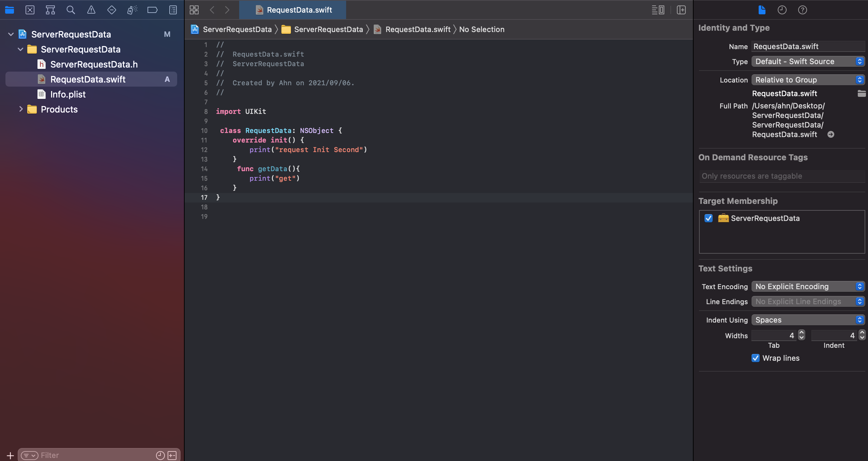Expand the Products folder
The height and width of the screenshot is (461, 868).
coord(21,109)
